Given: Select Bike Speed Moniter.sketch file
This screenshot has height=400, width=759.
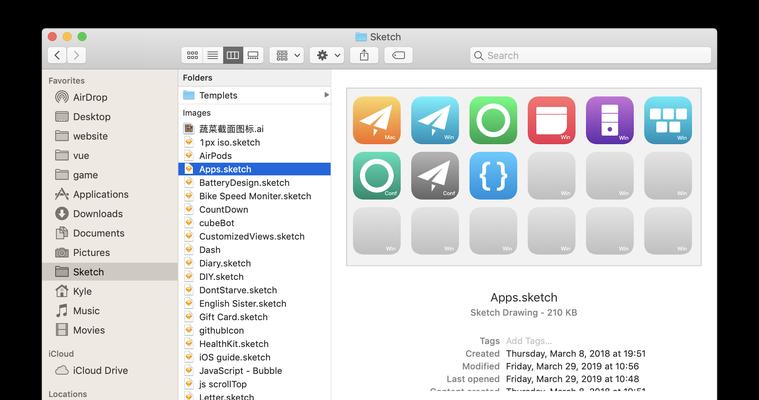Looking at the screenshot, I should tap(255, 196).
